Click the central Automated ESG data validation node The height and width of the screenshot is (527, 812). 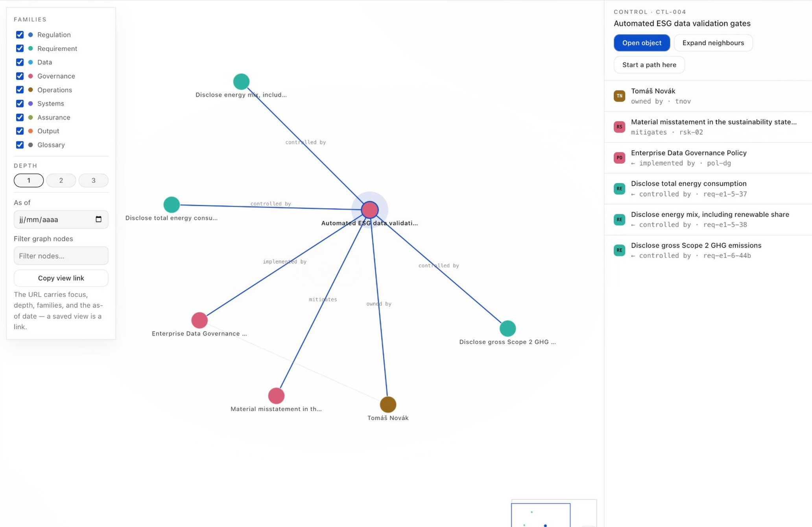[x=370, y=210]
